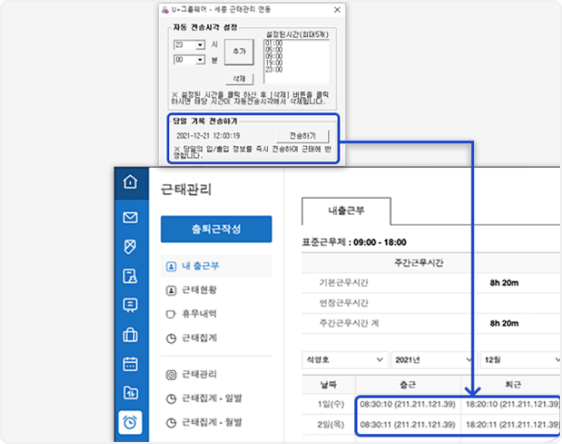The width and height of the screenshot is (562, 444).
Task: Click timestamp 2021-12-21 12:03:19
Action: pos(208,136)
